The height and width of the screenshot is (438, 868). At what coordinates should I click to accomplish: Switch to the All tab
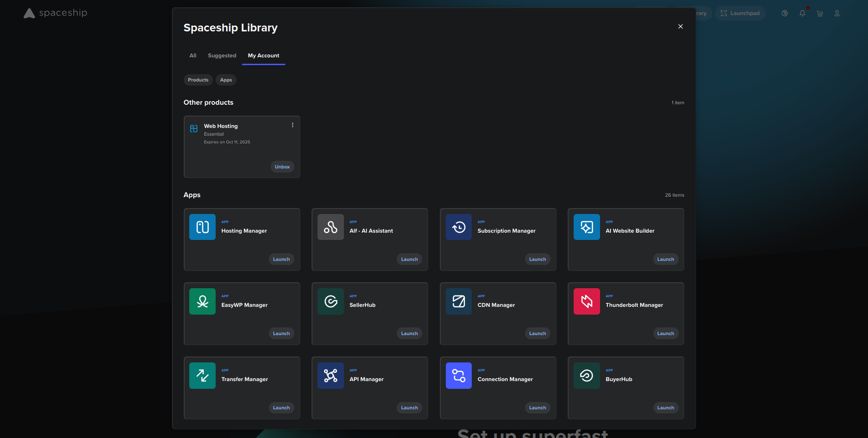[x=192, y=56]
